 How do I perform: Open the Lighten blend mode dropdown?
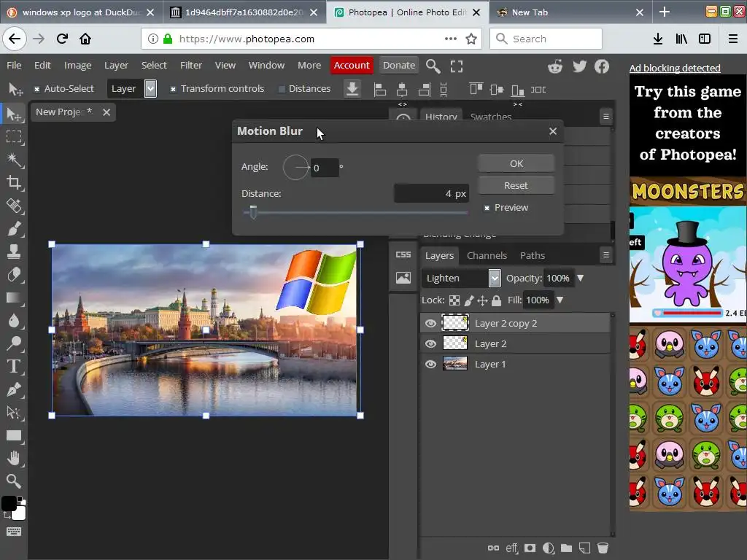[461, 278]
